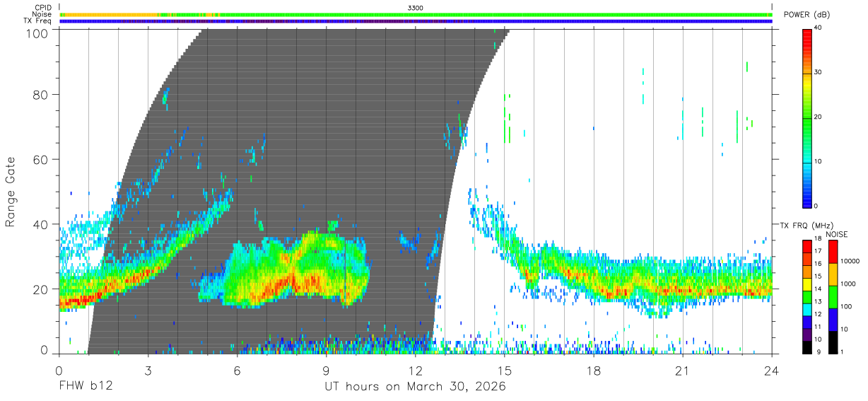Click the Range Gate axis title
Screen dimensions: 868x401
pos(11,192)
